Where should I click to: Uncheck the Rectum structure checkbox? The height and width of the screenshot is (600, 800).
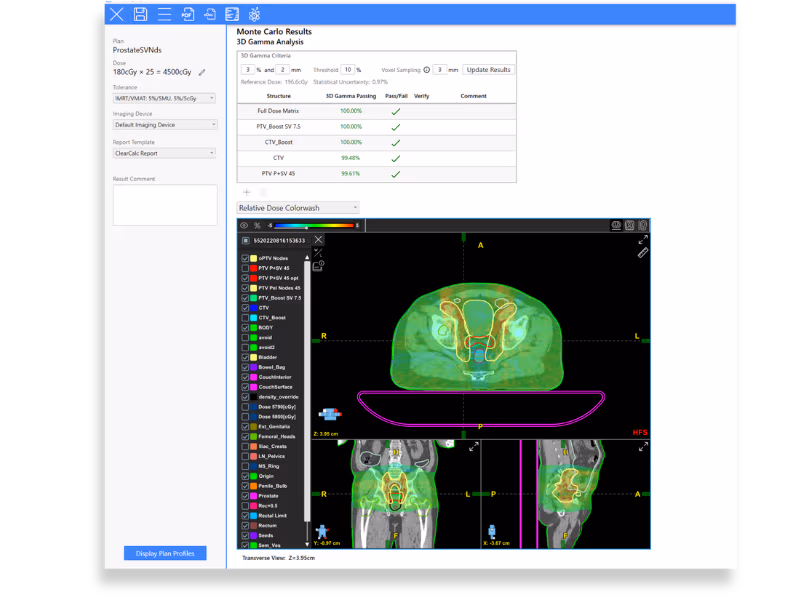pos(245,526)
